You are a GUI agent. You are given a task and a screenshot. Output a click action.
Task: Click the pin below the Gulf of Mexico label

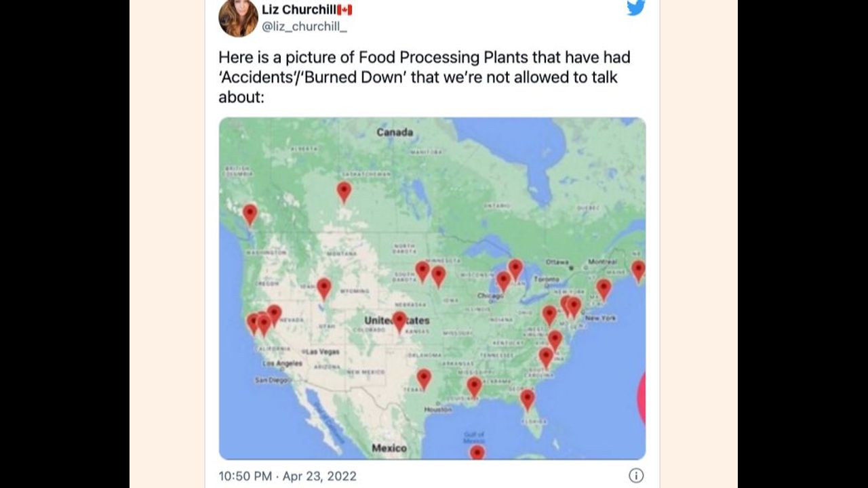click(x=477, y=452)
